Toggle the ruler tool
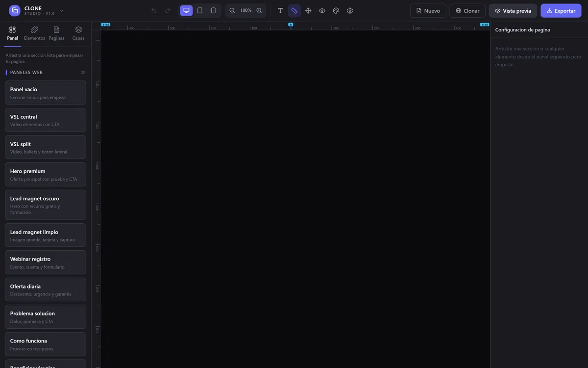Image resolution: width=588 pixels, height=368 pixels. pos(294,11)
